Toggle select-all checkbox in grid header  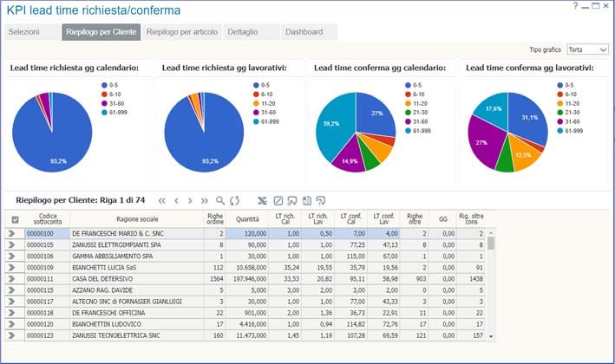pyautogui.click(x=14, y=220)
